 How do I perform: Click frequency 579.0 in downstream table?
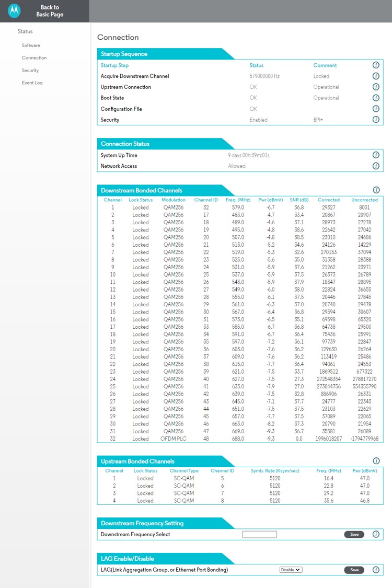[x=238, y=207]
